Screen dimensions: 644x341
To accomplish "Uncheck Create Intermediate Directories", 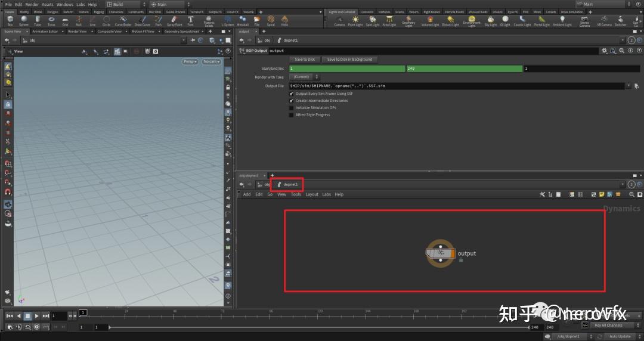I will (x=292, y=101).
